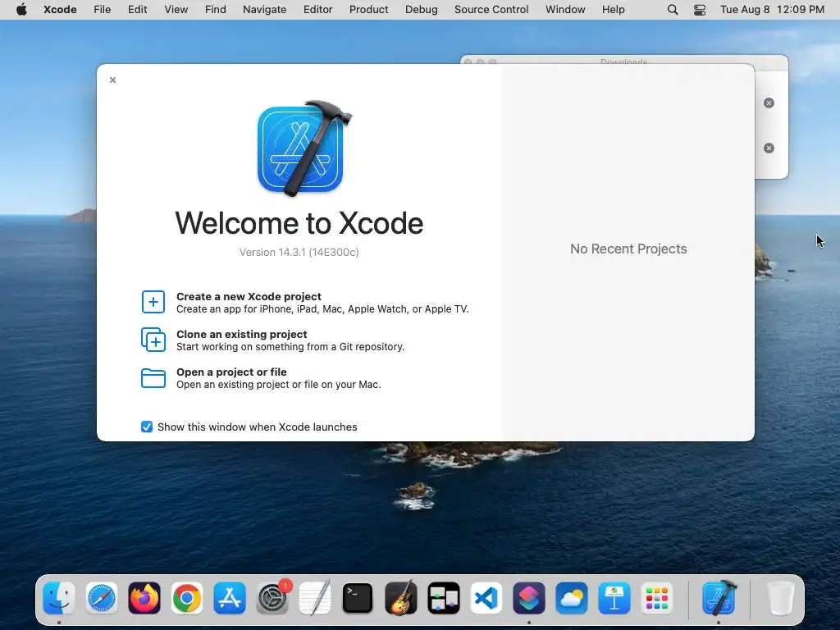This screenshot has width=840, height=630.
Task: Open the Editor menu
Action: coord(317,10)
